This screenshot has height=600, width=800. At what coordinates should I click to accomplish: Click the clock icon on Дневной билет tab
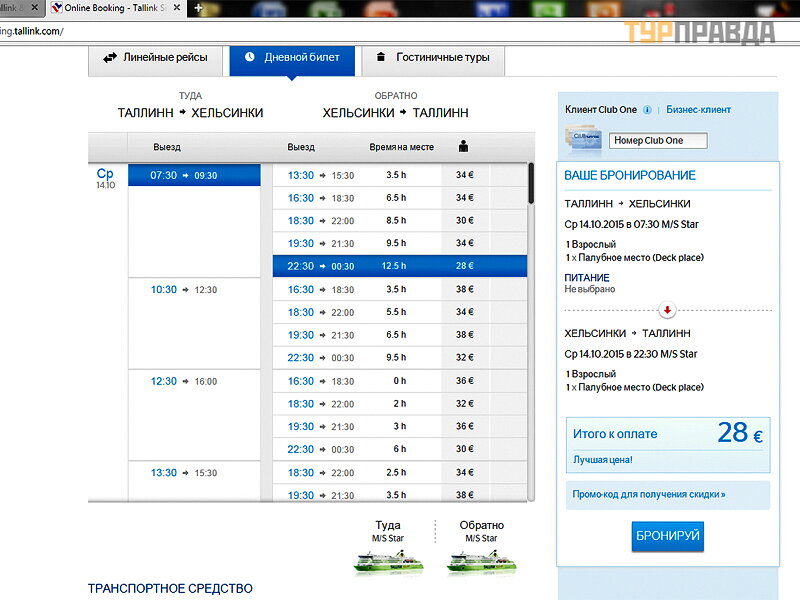[x=249, y=58]
